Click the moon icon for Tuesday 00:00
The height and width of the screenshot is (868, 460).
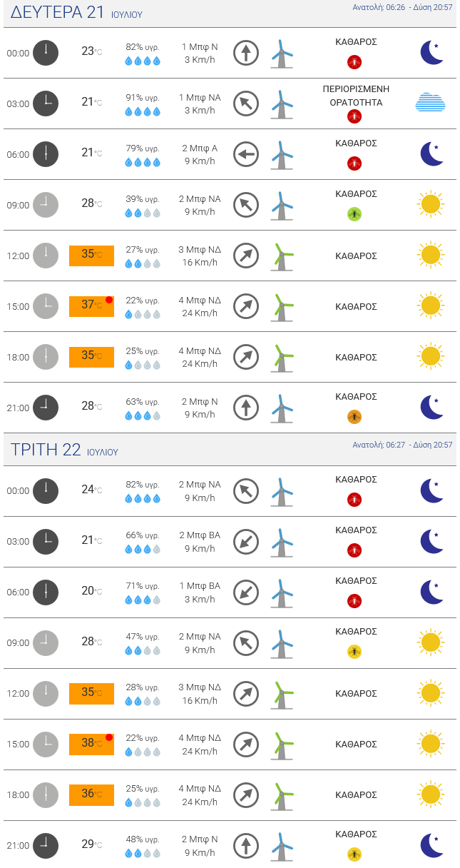point(431,491)
